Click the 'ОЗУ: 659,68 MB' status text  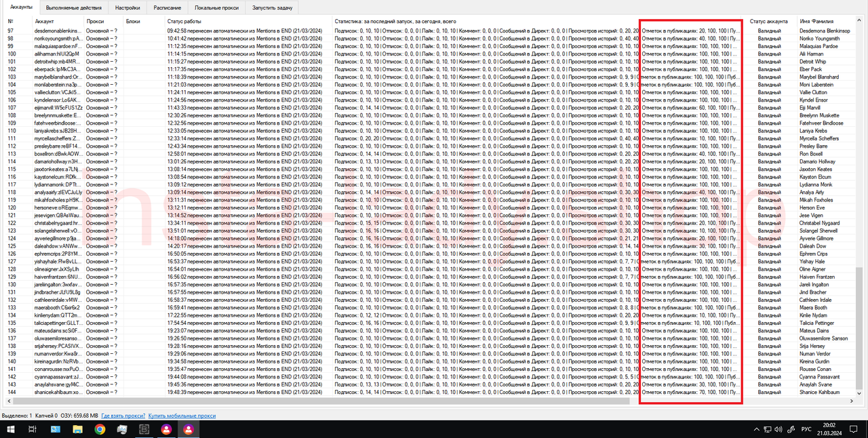click(78, 415)
